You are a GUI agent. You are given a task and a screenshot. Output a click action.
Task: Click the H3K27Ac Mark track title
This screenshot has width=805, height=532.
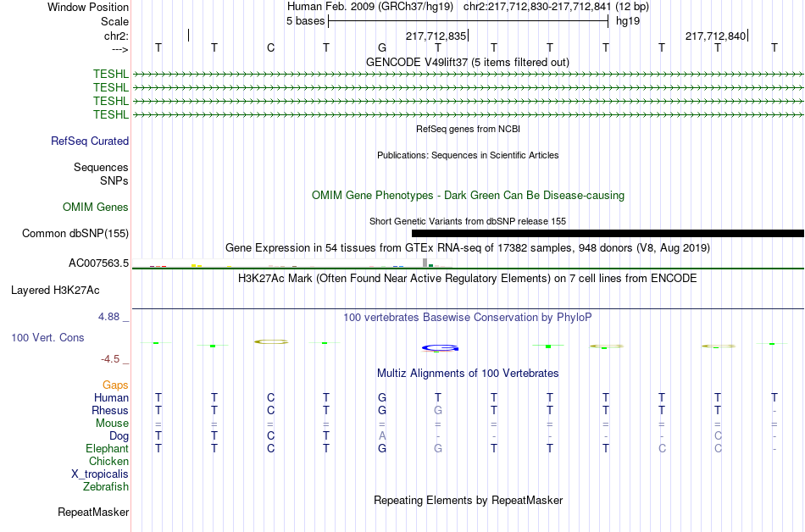click(x=468, y=279)
